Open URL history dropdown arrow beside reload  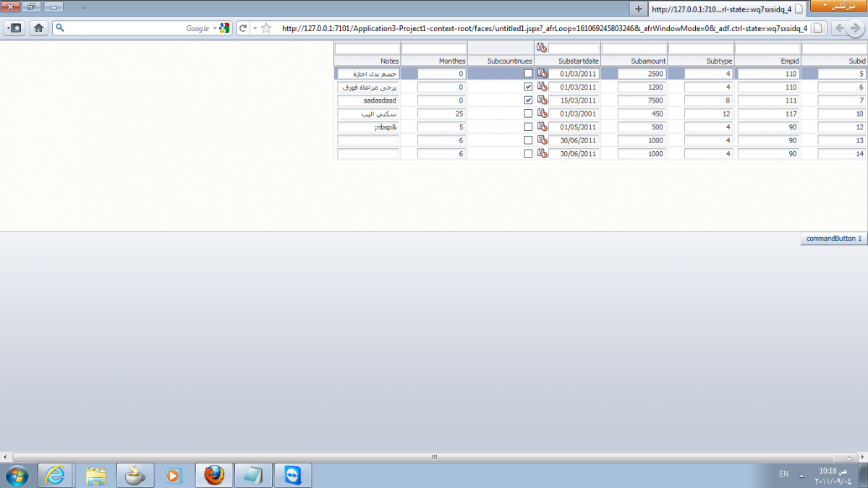tap(255, 28)
